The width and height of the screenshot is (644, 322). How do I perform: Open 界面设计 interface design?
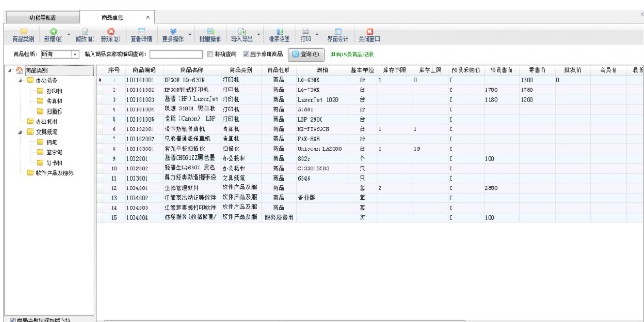[338, 35]
